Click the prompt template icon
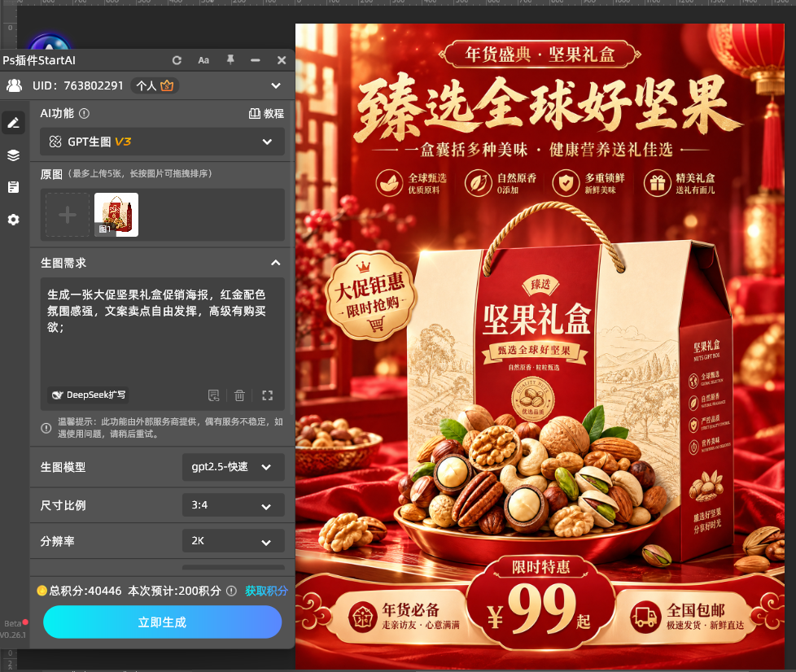The width and height of the screenshot is (796, 672). (x=214, y=395)
